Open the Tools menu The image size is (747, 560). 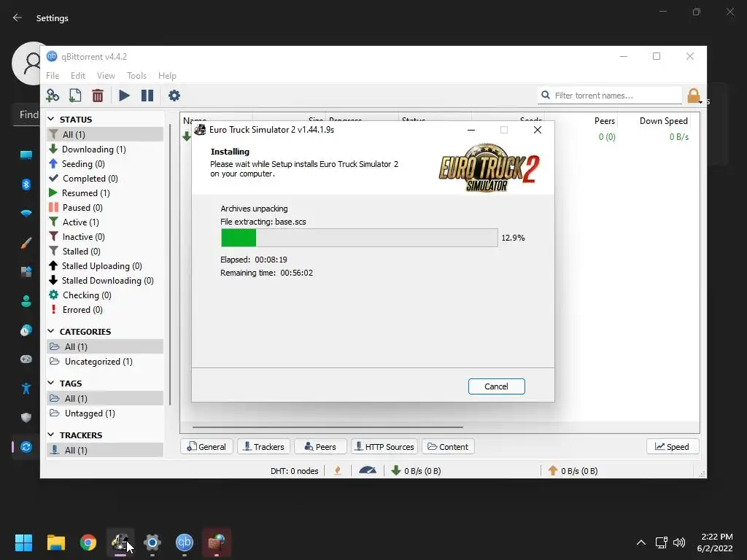[136, 76]
